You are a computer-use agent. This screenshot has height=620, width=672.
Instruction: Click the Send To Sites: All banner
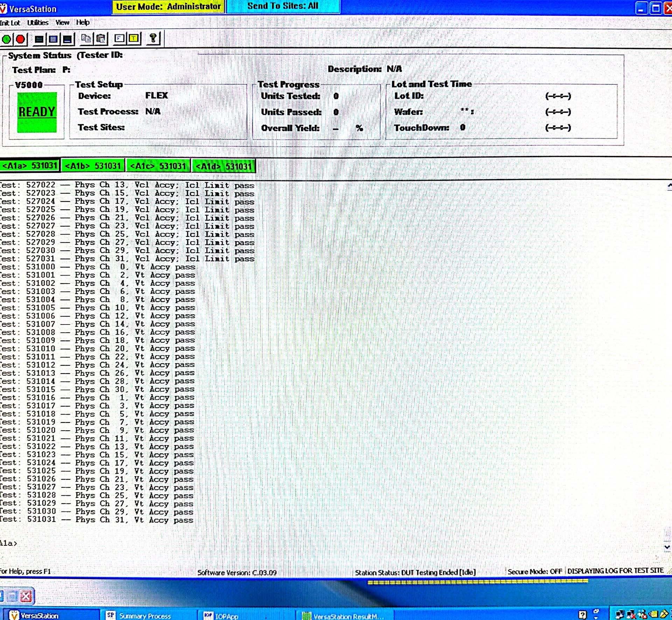(x=283, y=6)
